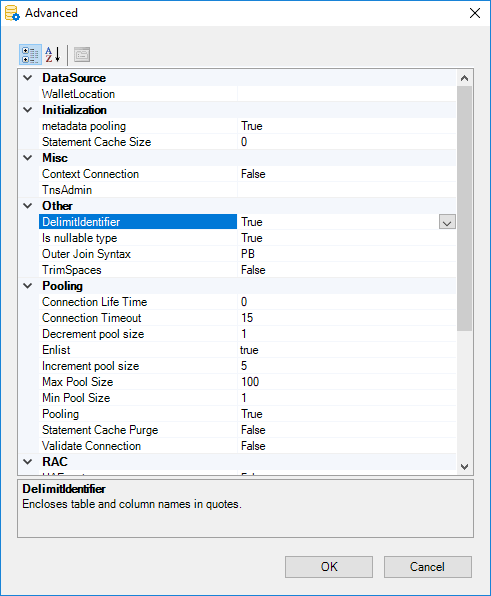Collapse the Initialization category
The width and height of the screenshot is (491, 596).
(x=28, y=110)
